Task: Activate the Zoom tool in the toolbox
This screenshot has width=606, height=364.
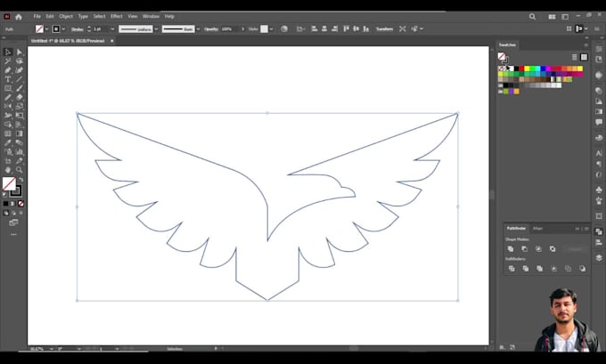Action: [x=19, y=169]
